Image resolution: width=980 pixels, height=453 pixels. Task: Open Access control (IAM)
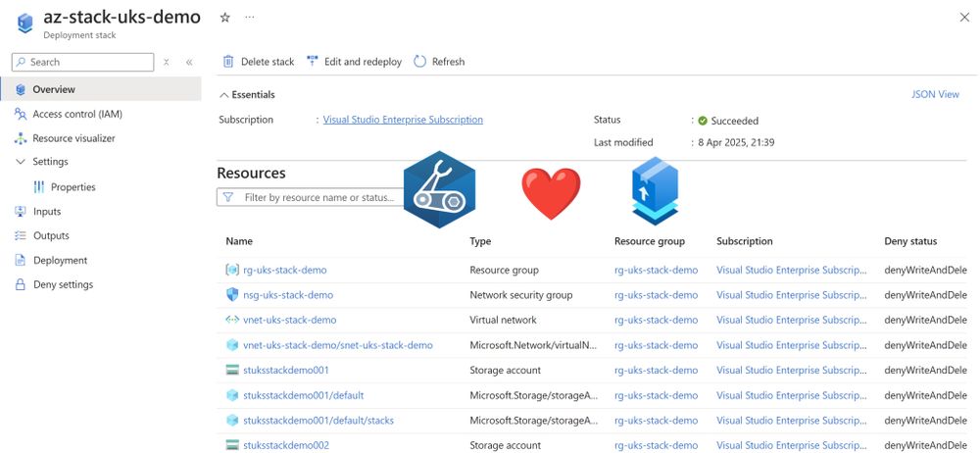77,114
